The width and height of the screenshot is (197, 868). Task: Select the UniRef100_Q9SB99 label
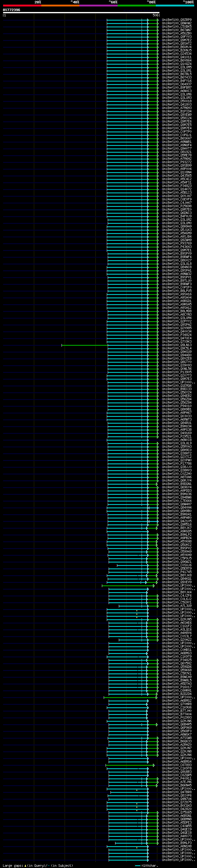click(x=177, y=165)
